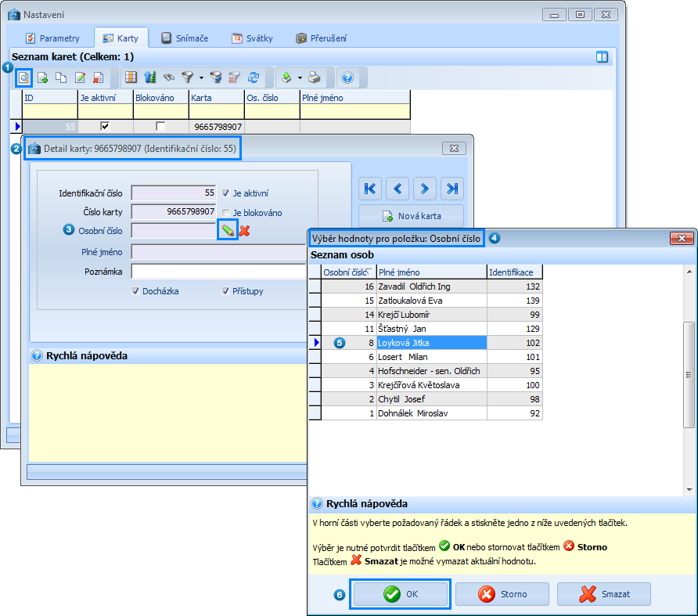
Task: Click the sort records toolbar icon
Action: point(150,77)
